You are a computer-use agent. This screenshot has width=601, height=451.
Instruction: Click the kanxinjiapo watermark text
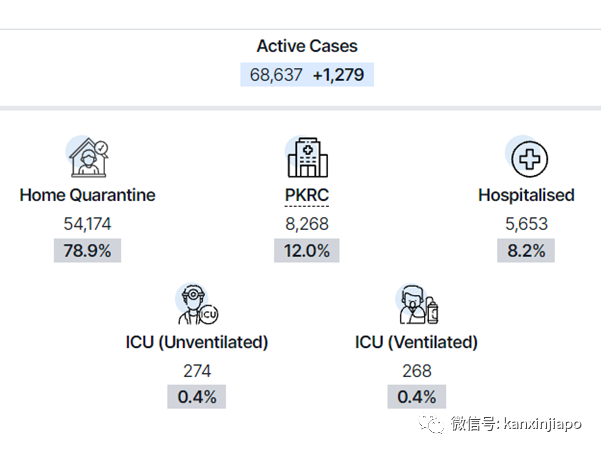tap(542, 424)
